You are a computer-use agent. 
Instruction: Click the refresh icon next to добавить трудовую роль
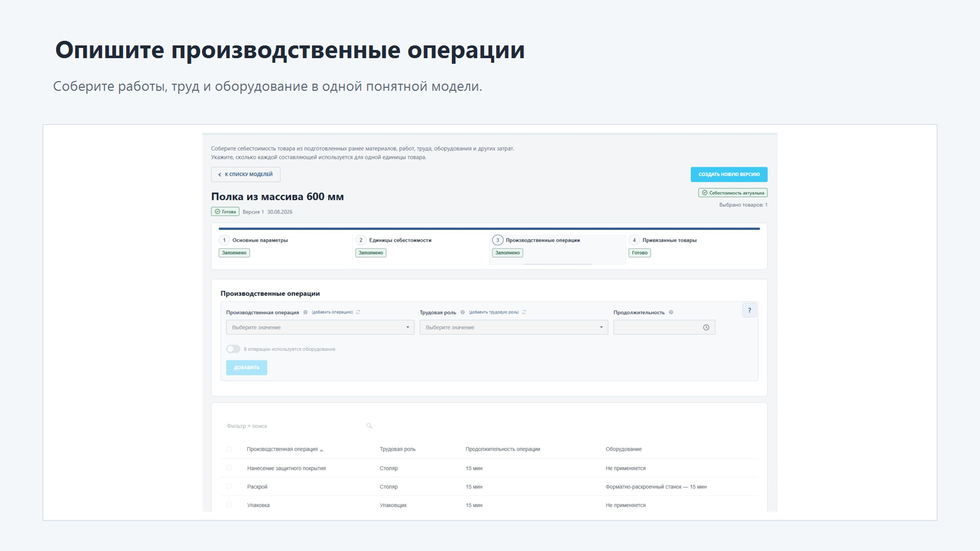coord(524,312)
